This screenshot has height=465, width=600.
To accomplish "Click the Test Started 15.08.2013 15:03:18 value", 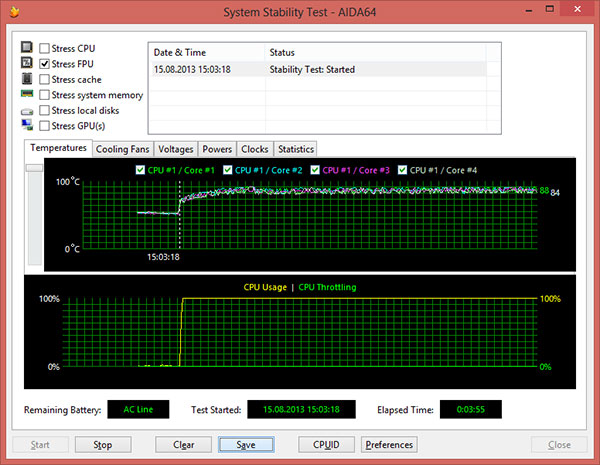I will [x=302, y=409].
